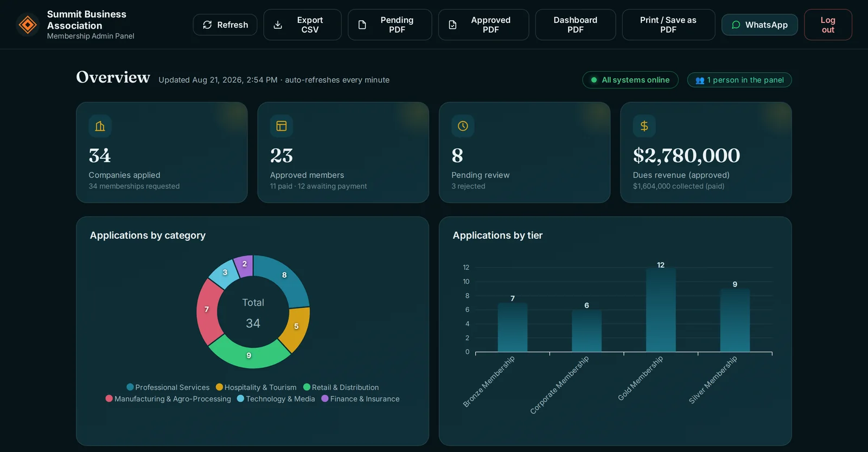Click the people icon in panel presence badge
This screenshot has height=452, width=868.
[700, 80]
